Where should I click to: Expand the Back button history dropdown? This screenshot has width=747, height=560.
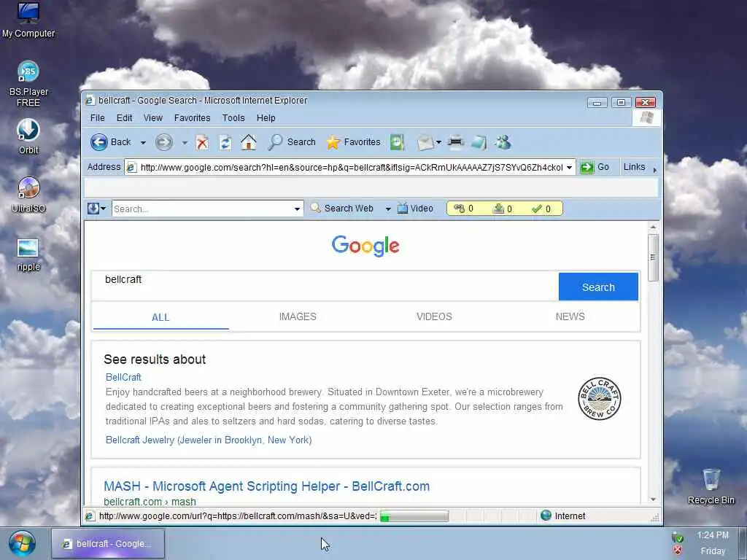(x=142, y=142)
